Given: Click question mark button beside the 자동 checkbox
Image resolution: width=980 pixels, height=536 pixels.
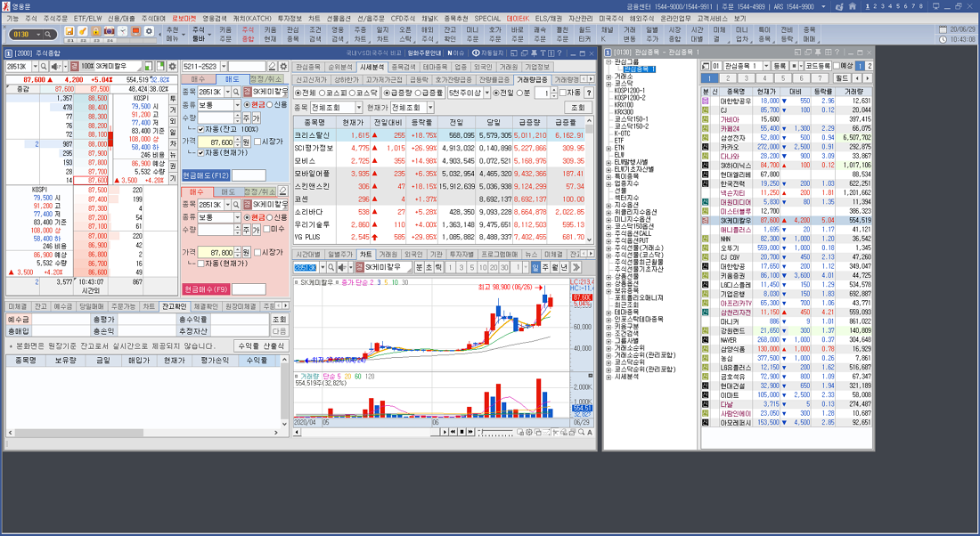Looking at the screenshot, I should coord(588,93).
